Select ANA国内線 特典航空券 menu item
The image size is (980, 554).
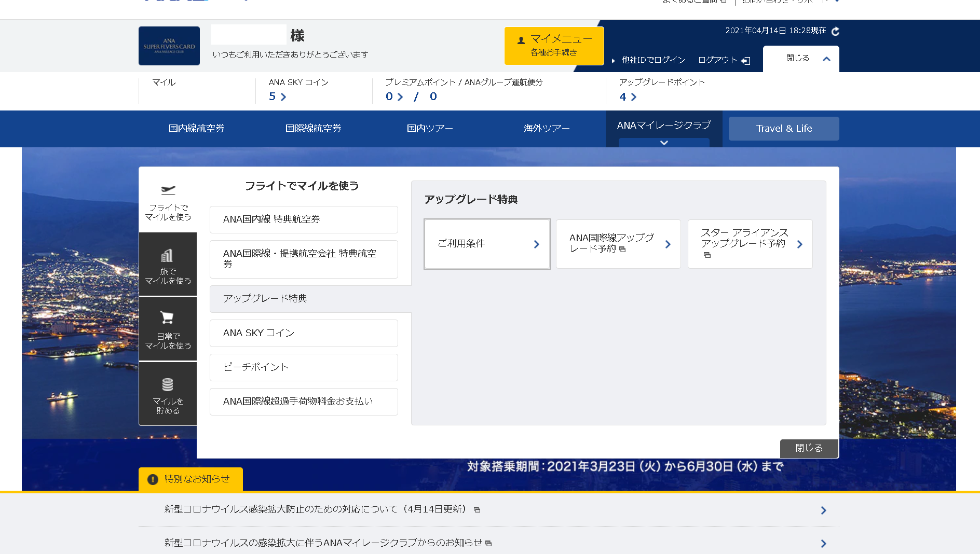(304, 219)
